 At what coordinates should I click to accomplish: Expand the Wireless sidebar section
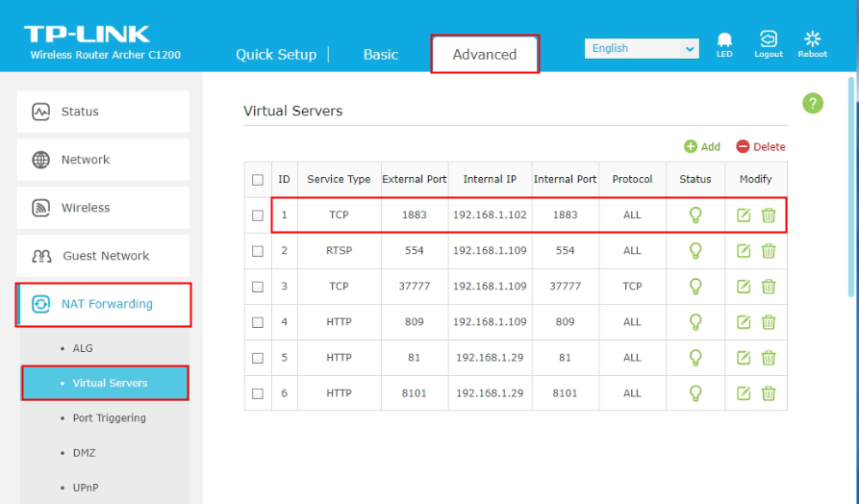tap(103, 208)
